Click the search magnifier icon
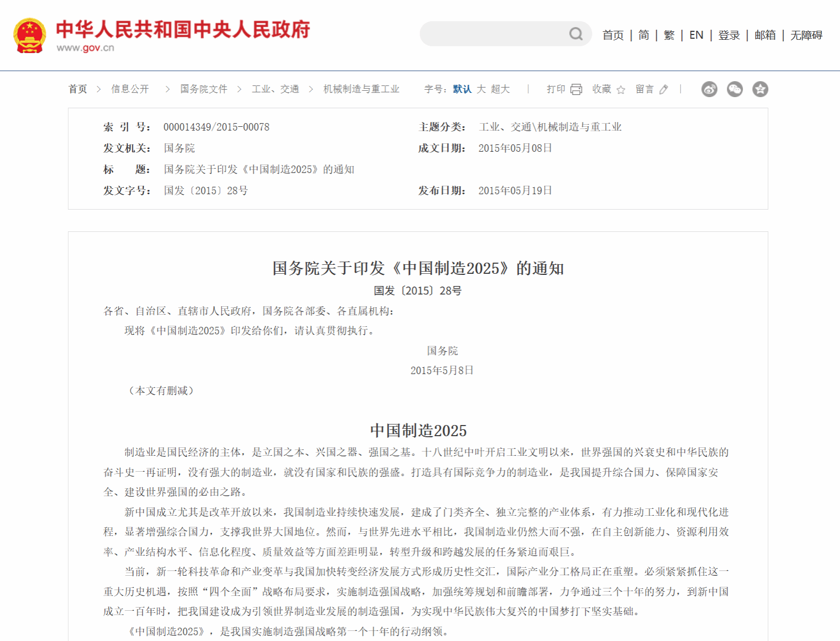This screenshot has width=840, height=641. pos(576,34)
